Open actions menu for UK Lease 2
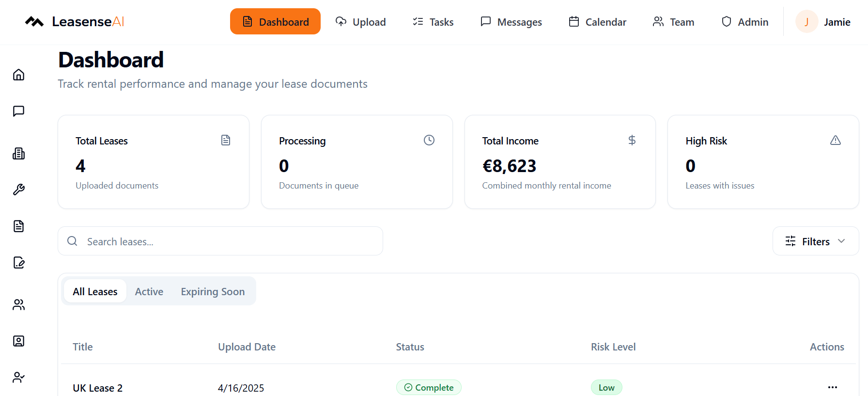 [x=833, y=387]
